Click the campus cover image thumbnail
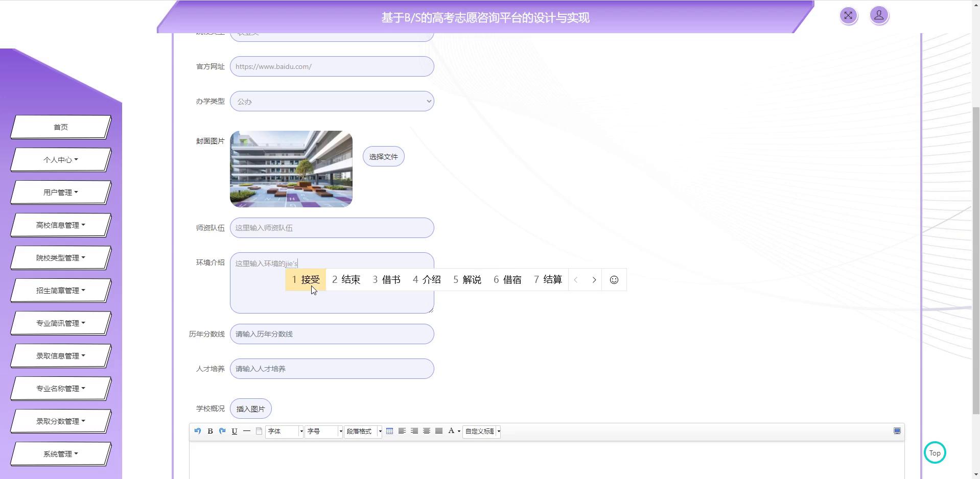The height and width of the screenshot is (479, 980). tap(291, 169)
